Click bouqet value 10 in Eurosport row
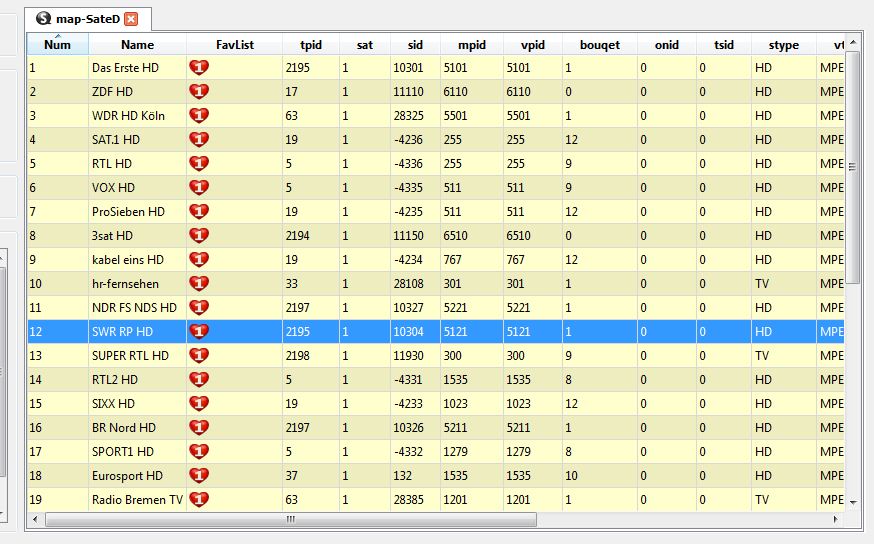The image size is (874, 544). [x=571, y=475]
